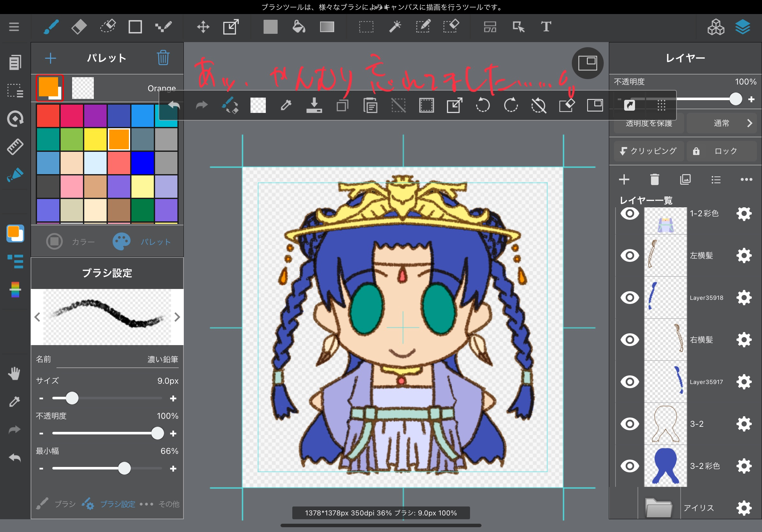Image resolution: width=762 pixels, height=532 pixels.
Task: Select the Text tool
Action: point(546,26)
